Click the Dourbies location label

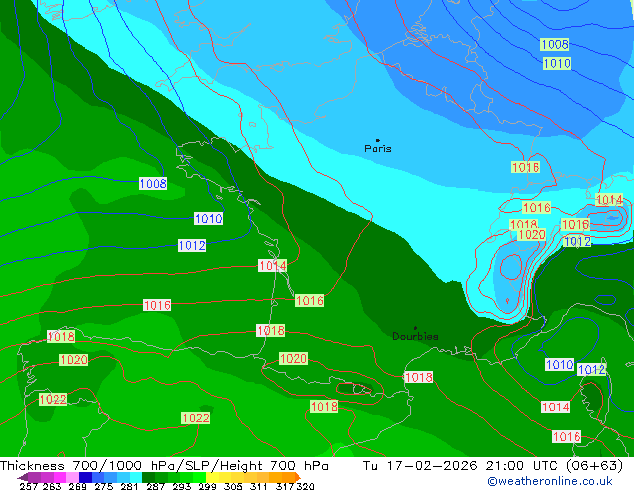pyautogui.click(x=415, y=336)
